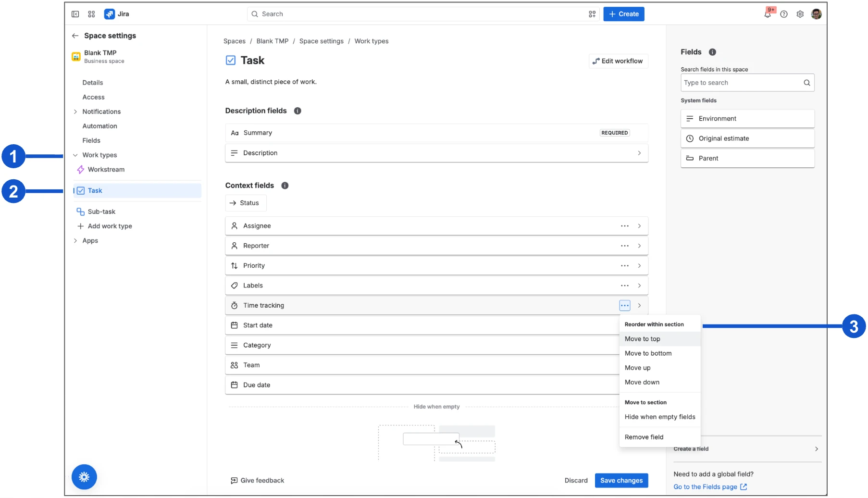Choose Hide when empty fields
The width and height of the screenshot is (868, 498).
660,417
